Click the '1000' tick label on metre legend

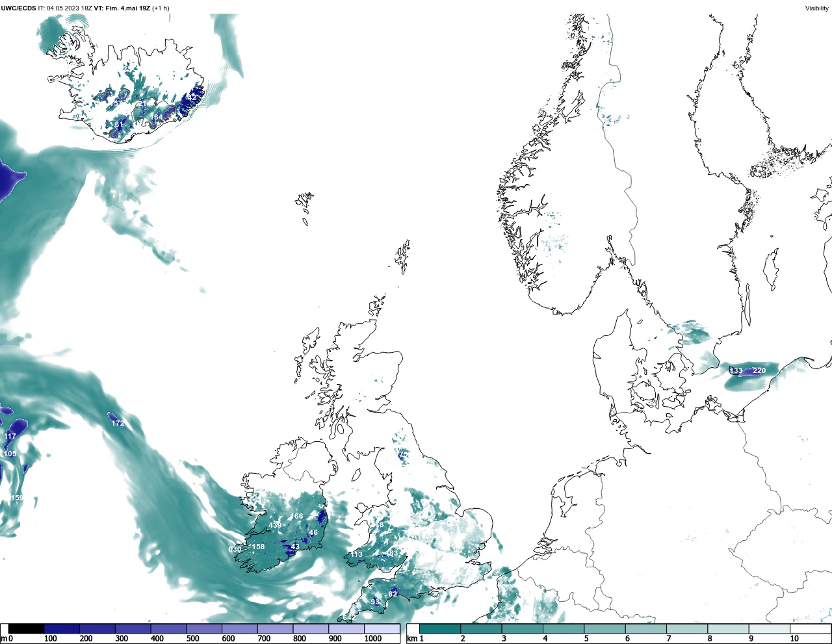point(372,639)
